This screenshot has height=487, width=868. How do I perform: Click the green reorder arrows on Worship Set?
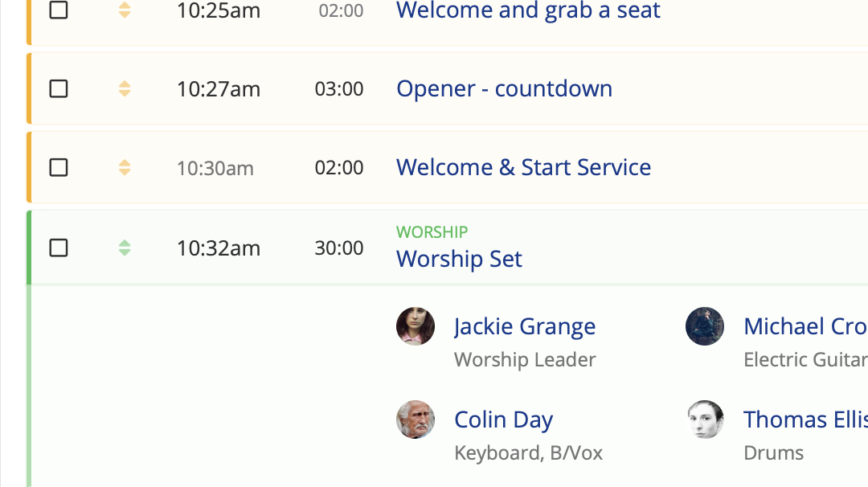125,248
